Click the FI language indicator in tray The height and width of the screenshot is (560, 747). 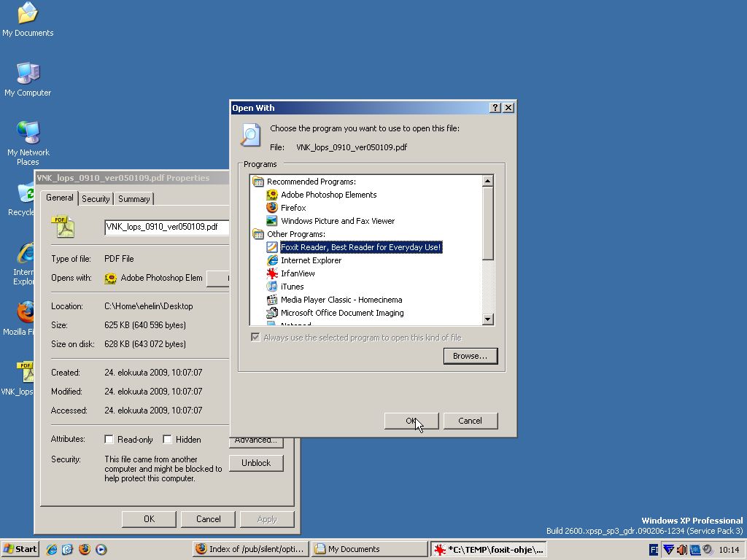click(x=654, y=550)
